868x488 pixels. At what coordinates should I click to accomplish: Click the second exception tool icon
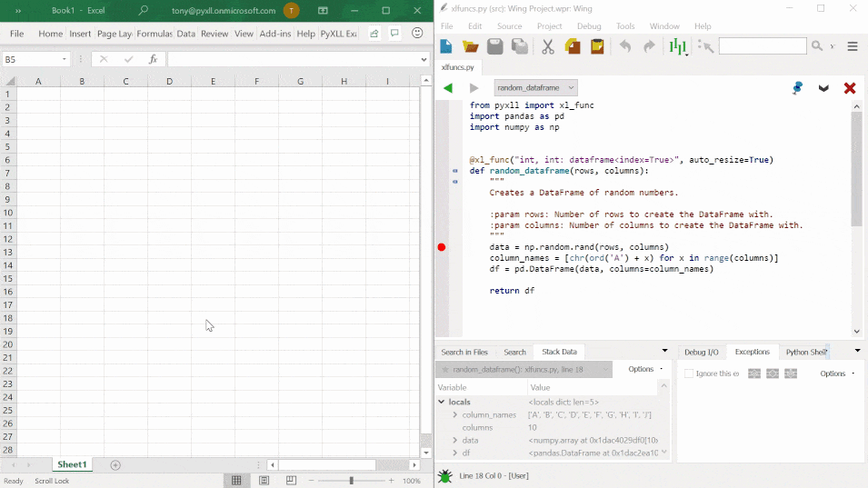coord(773,373)
